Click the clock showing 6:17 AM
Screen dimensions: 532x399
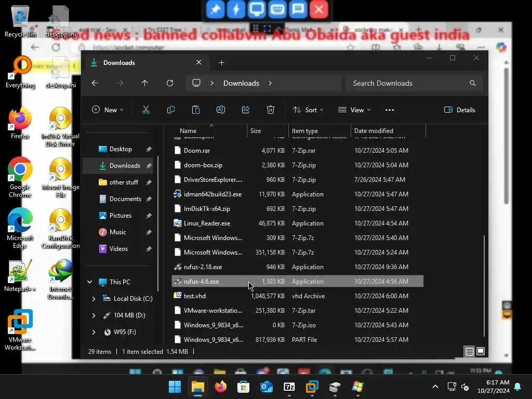(x=498, y=382)
